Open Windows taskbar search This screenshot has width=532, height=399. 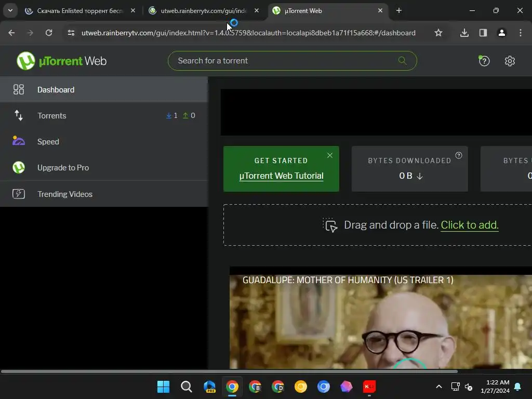[187, 387]
